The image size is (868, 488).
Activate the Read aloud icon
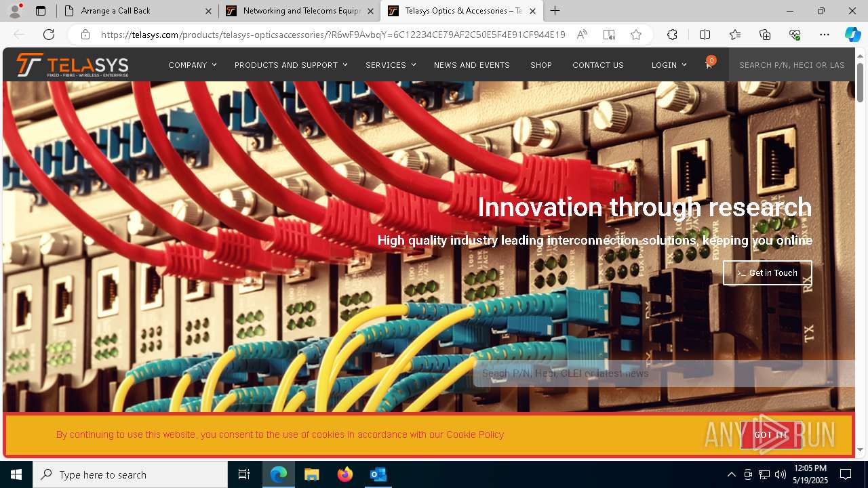pos(582,35)
